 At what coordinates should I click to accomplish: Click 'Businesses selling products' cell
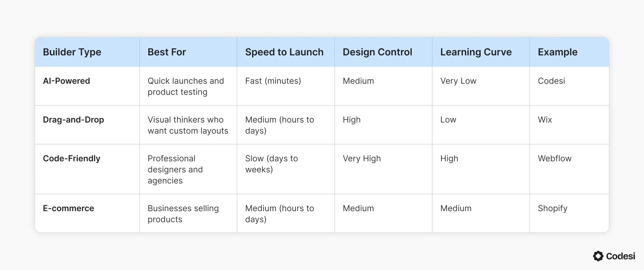183,214
